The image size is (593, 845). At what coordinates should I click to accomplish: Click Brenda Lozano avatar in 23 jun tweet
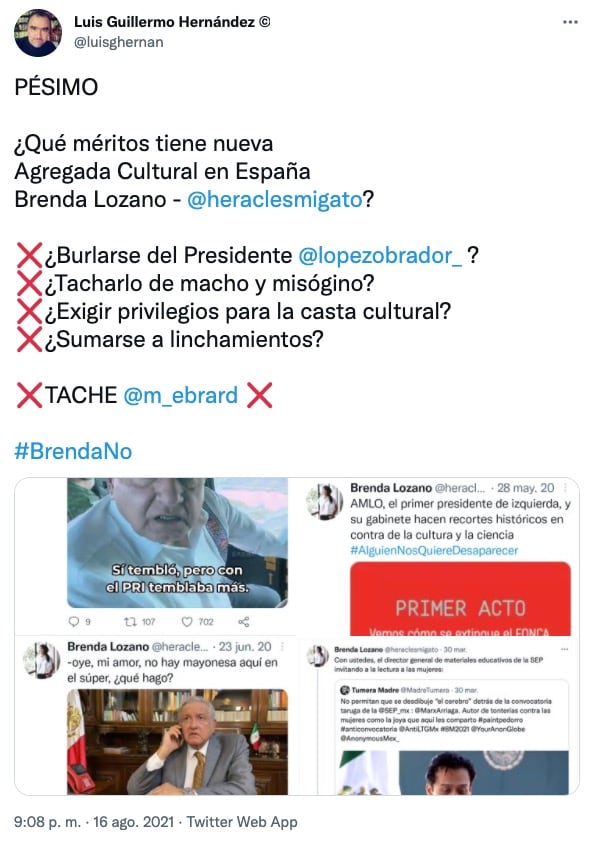(42, 661)
